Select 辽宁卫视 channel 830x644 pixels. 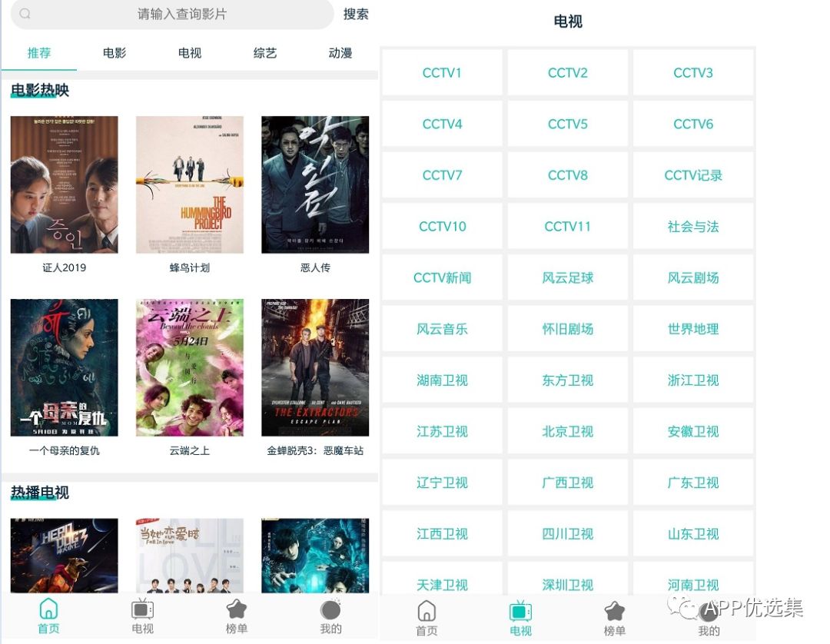pyautogui.click(x=442, y=483)
